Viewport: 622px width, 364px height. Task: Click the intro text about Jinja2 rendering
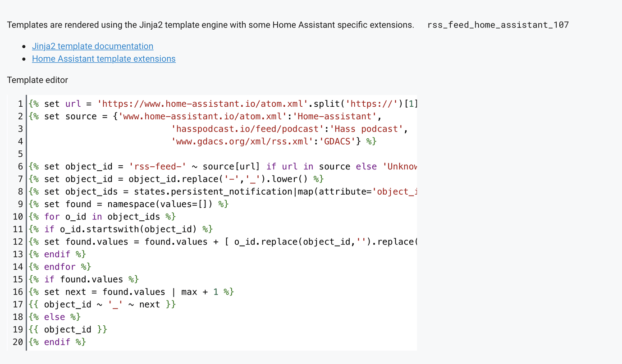point(210,25)
